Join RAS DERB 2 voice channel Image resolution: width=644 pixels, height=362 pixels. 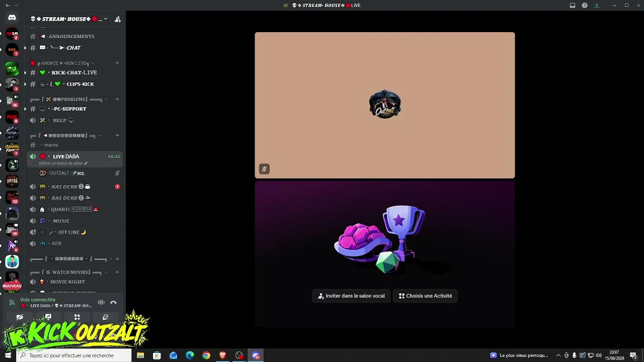pos(75,198)
